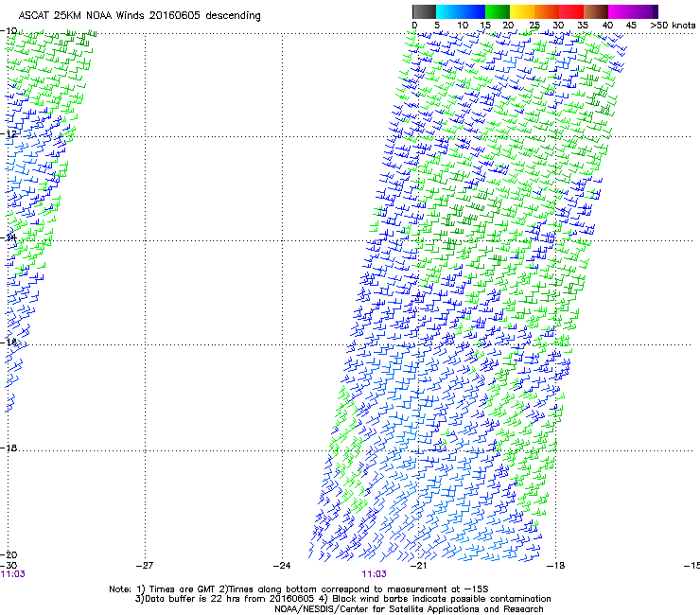Click the '0' label under the color bar
Screen dimensions: 700x615
pyautogui.click(x=414, y=25)
